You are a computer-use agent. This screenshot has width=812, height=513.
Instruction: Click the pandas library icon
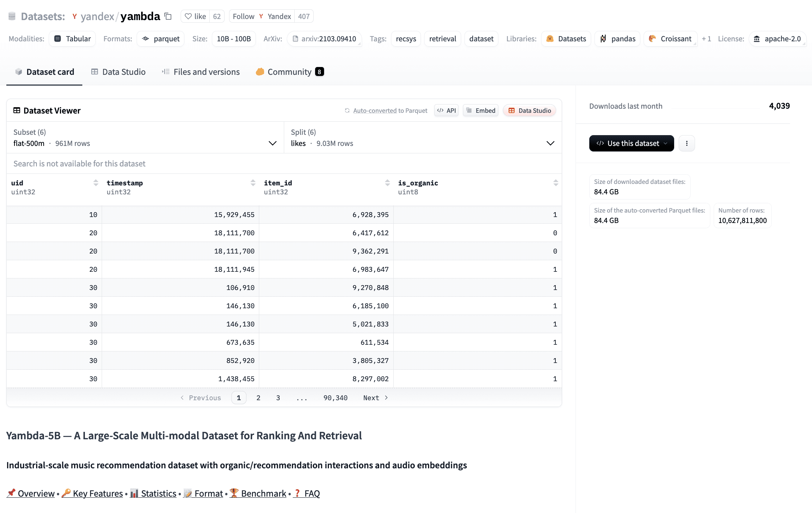[x=603, y=38]
